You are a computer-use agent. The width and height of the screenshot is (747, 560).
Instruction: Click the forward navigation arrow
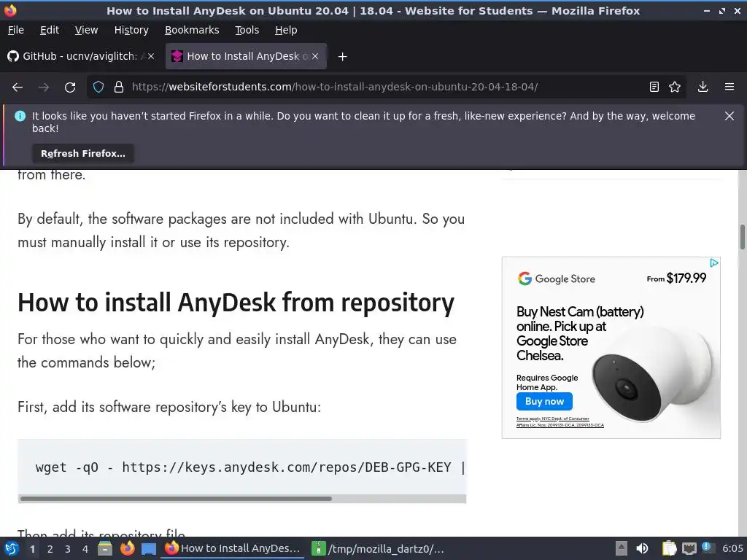[x=44, y=87]
